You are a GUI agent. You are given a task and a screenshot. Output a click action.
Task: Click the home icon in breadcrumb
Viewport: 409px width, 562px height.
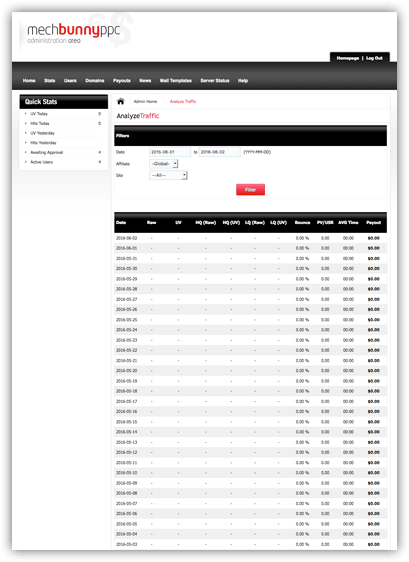click(x=121, y=101)
